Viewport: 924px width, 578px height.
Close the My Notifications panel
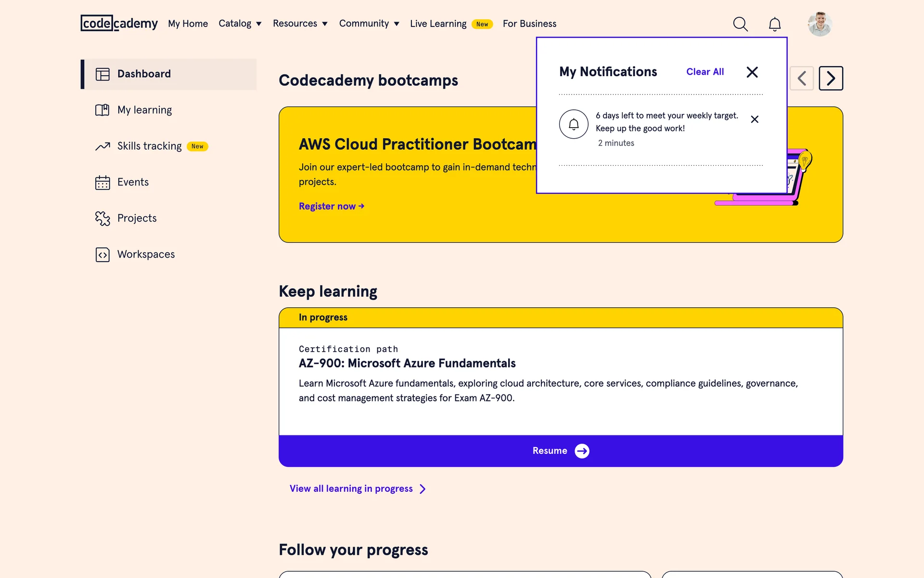(752, 72)
